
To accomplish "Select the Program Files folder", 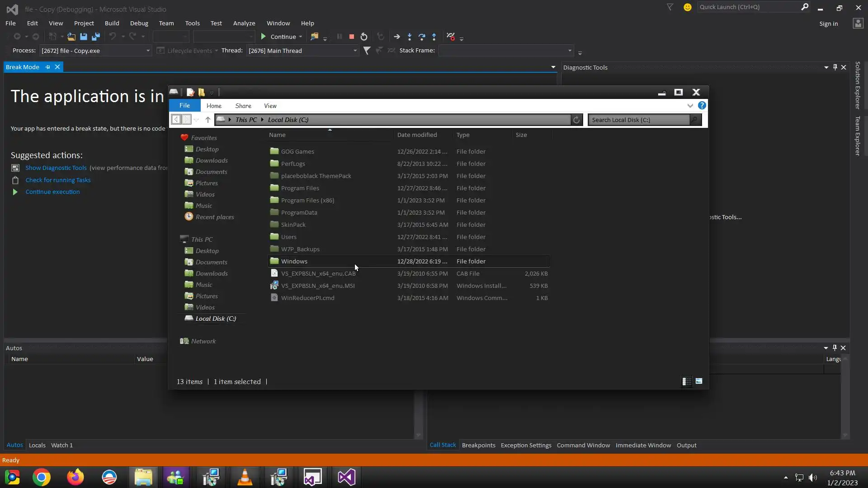I will tap(300, 188).
